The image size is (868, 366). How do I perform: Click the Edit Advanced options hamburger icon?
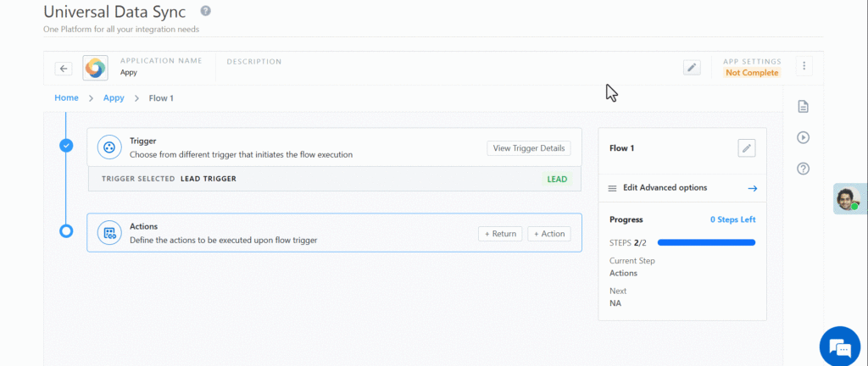coord(613,188)
